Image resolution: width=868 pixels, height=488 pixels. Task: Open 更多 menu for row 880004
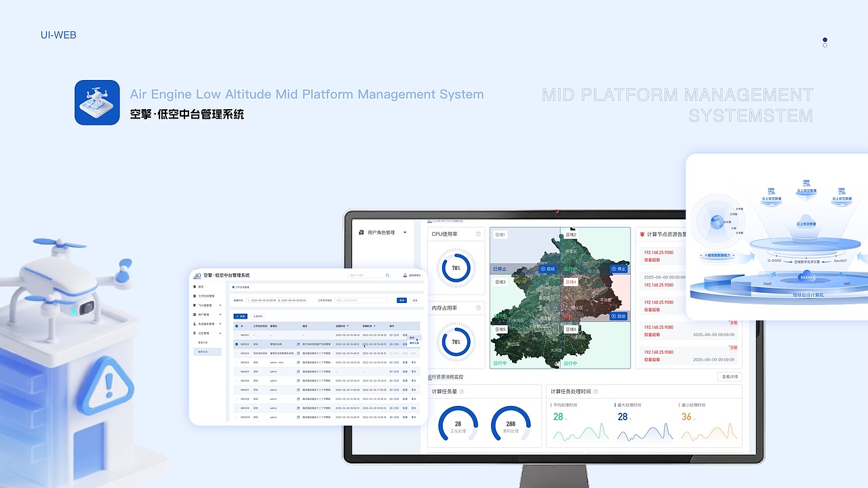(414, 363)
